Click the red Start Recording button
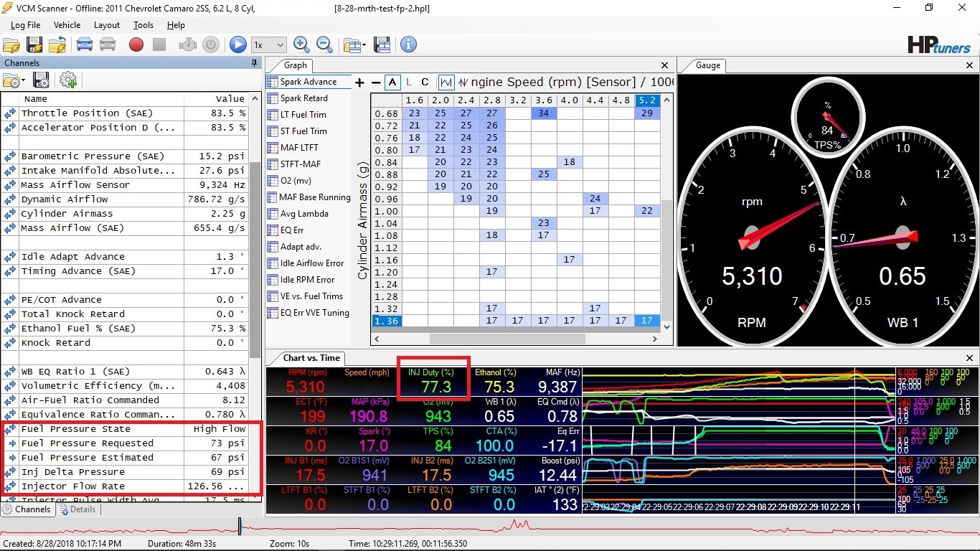 click(x=136, y=44)
